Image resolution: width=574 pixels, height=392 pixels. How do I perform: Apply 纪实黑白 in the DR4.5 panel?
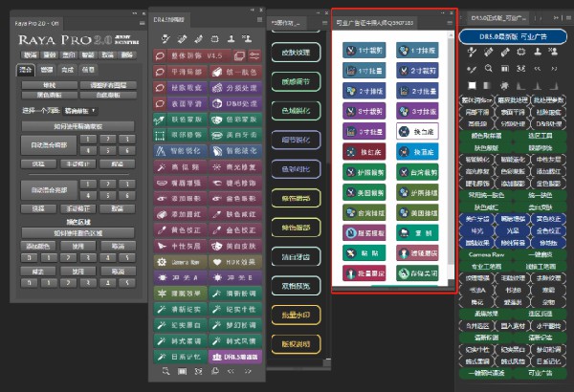click(180, 325)
